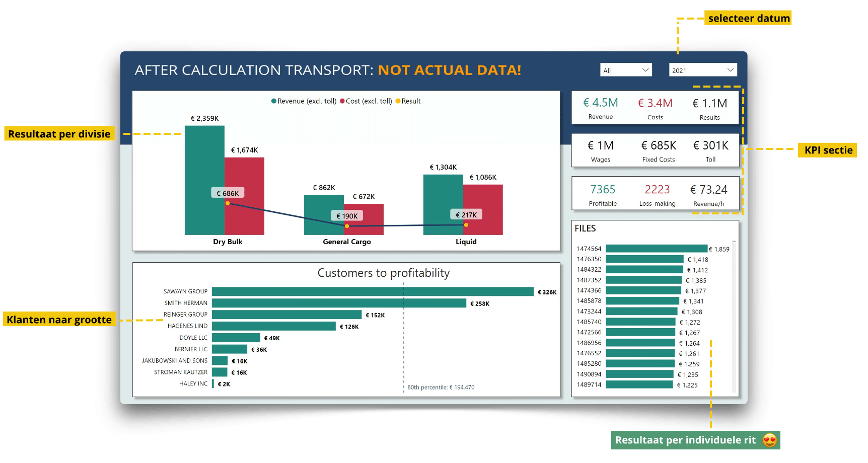The height and width of the screenshot is (463, 868).
Task: Open the 'All' filter dropdown
Action: pos(626,70)
